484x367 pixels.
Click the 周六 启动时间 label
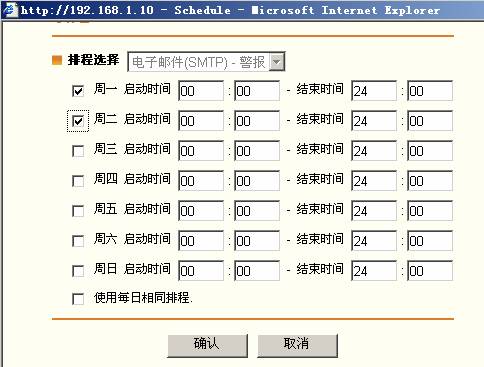pyautogui.click(x=132, y=239)
